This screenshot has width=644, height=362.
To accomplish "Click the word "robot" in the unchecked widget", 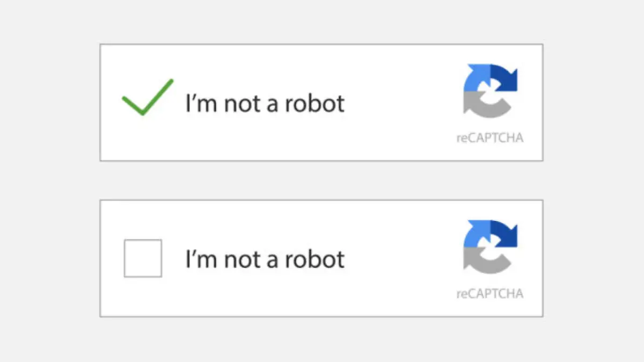I will (314, 259).
